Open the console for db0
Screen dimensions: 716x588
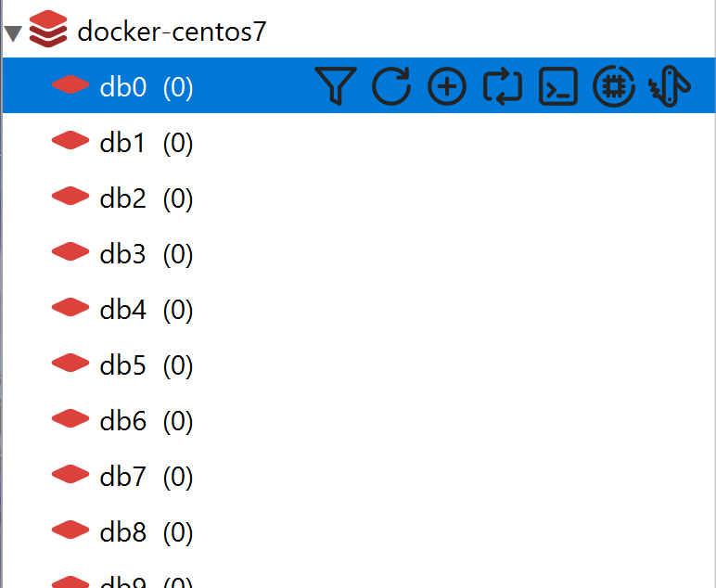pyautogui.click(x=558, y=86)
